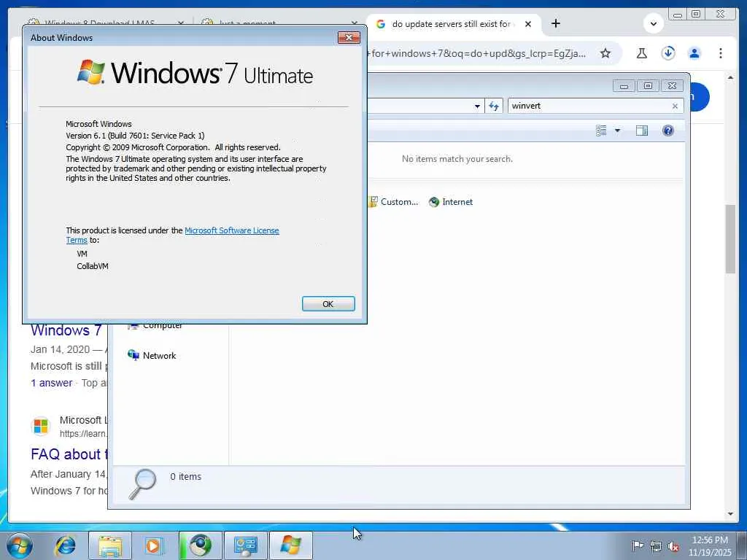This screenshot has height=560, width=747.
Task: Open Windows Explorer from taskbar
Action: tap(110, 545)
